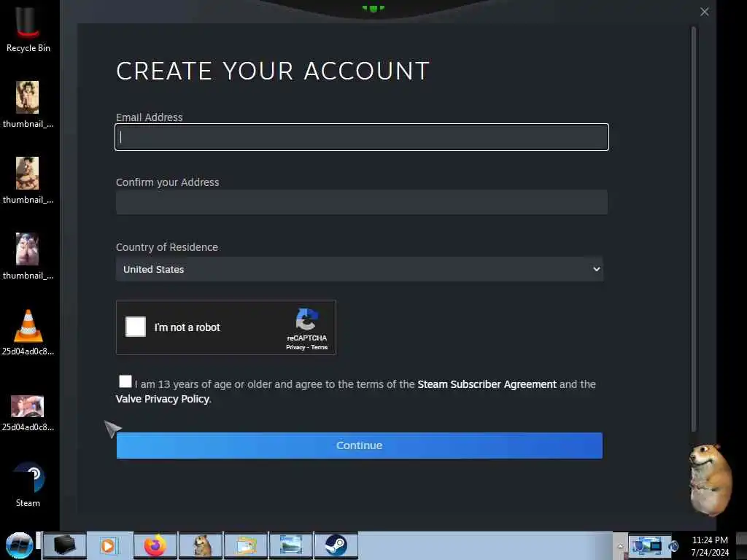
Task: Open the reCAPTCHA Privacy link
Action: tap(295, 347)
